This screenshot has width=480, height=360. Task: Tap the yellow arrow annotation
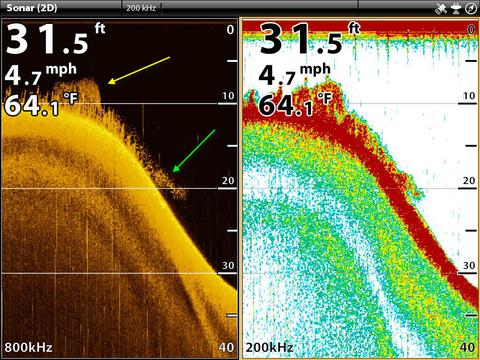click(139, 70)
